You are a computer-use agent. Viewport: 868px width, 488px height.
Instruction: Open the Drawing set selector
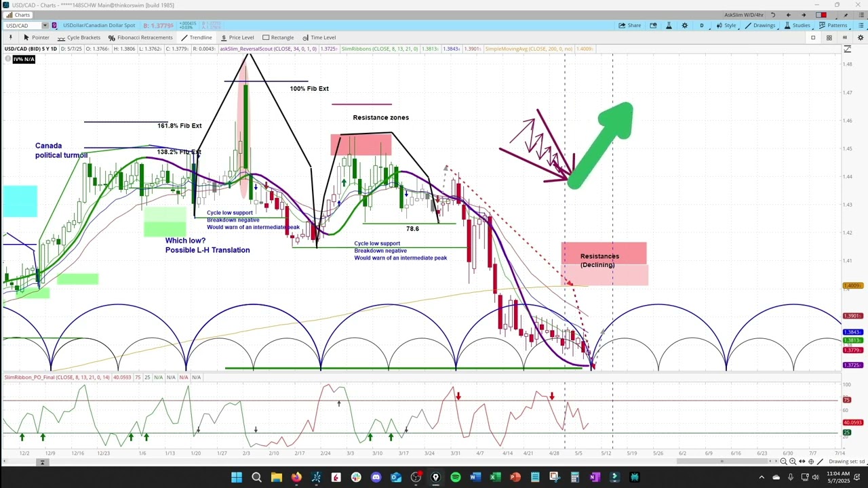[846, 462]
